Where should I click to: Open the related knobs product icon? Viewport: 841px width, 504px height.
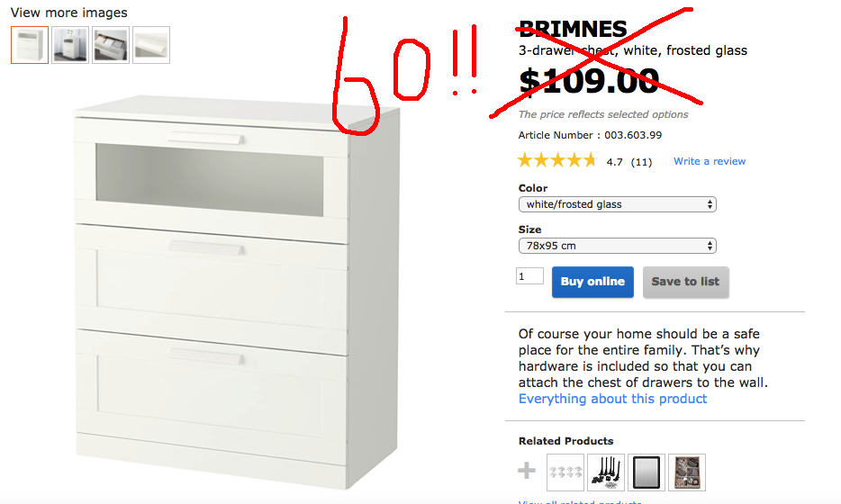[x=565, y=472]
